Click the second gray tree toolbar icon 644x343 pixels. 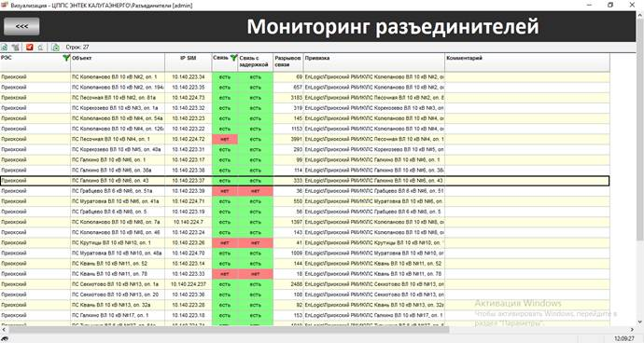pos(16,48)
